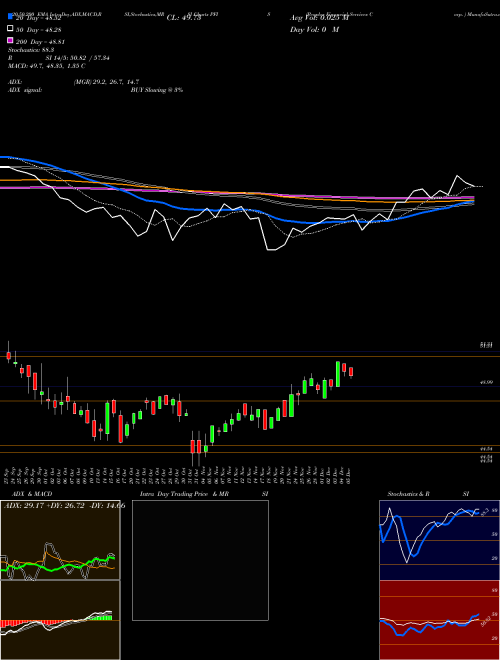Click the 'ADX signal:' label

[x=25, y=90]
